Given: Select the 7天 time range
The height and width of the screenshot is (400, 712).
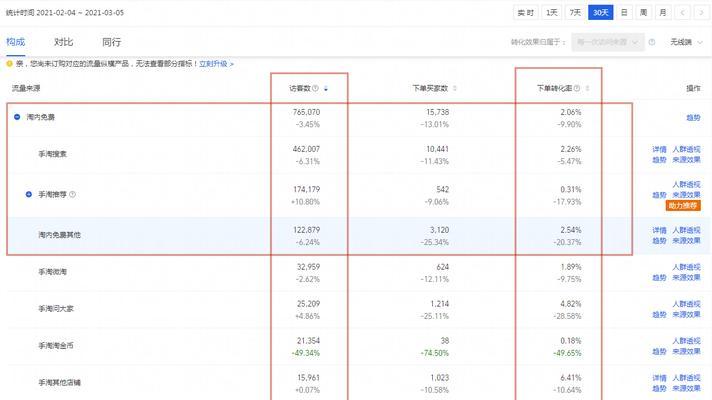Looking at the screenshot, I should pyautogui.click(x=575, y=13).
